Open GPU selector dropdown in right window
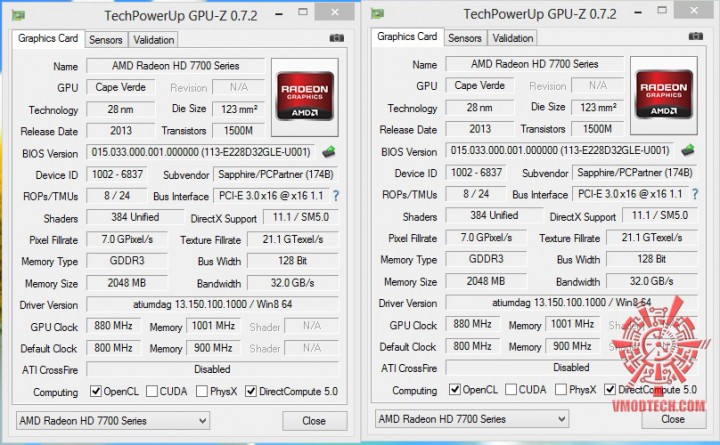 pos(472,419)
